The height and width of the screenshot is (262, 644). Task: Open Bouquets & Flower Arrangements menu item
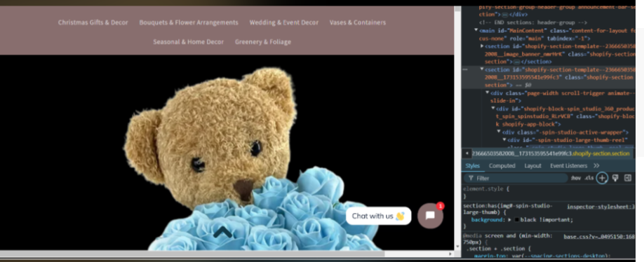pyautogui.click(x=189, y=22)
